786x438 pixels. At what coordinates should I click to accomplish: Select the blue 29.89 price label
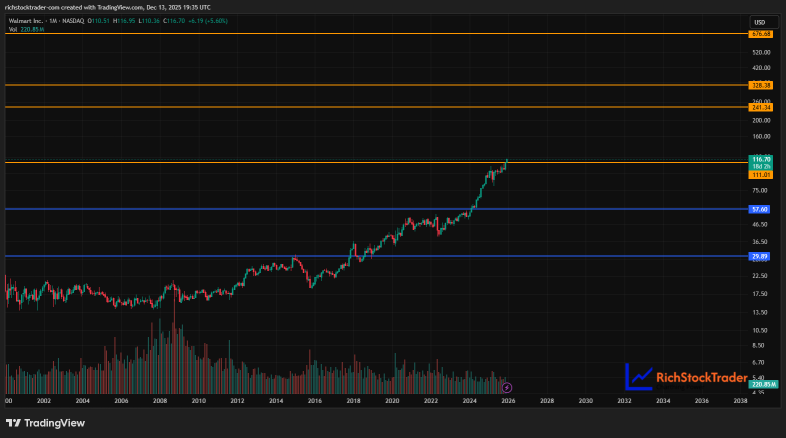(759, 257)
